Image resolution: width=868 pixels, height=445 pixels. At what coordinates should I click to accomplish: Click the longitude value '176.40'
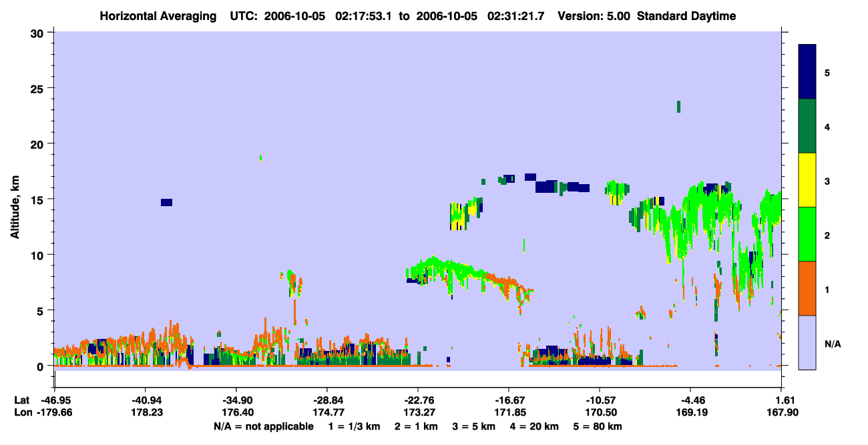click(x=236, y=412)
